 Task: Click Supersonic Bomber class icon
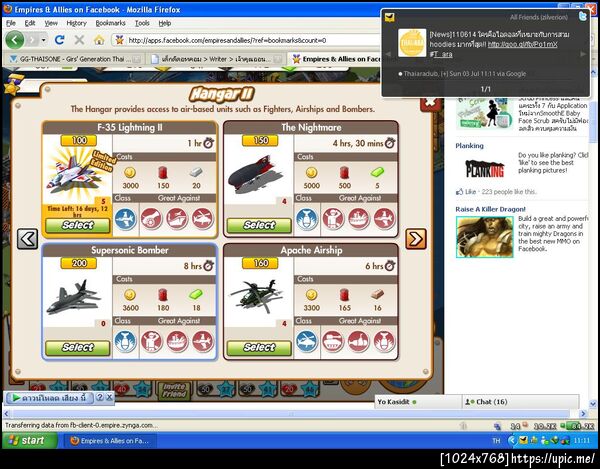coord(126,341)
